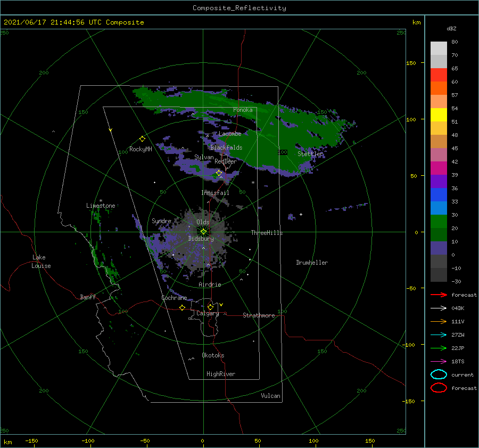Select the 30 dBZ light blue swatch
The image size is (479, 448).
coord(439,208)
